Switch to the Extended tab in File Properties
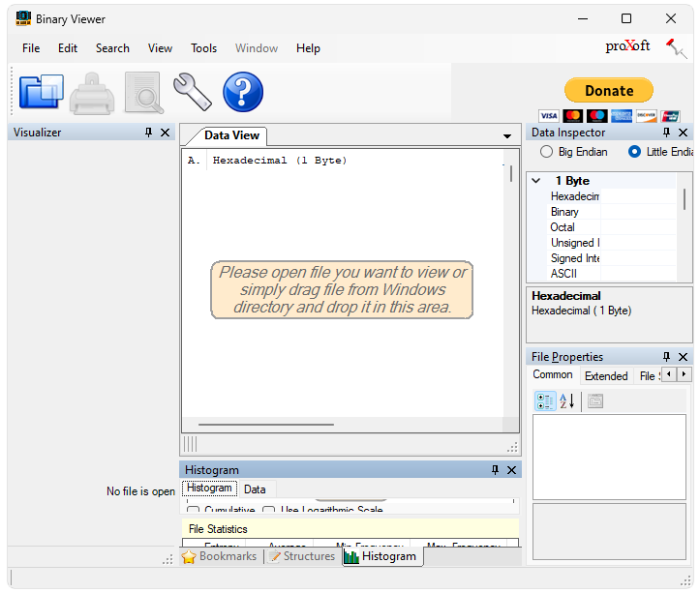 click(x=606, y=376)
